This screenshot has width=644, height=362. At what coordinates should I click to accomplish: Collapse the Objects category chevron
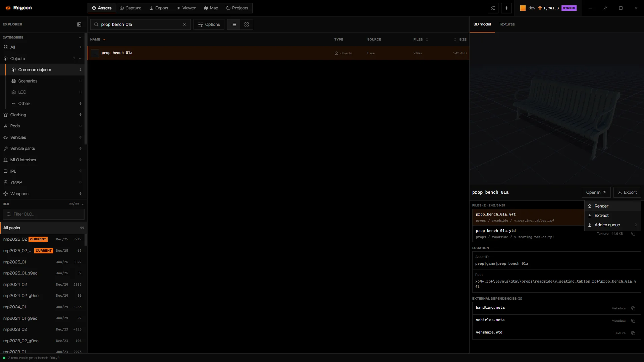click(80, 59)
